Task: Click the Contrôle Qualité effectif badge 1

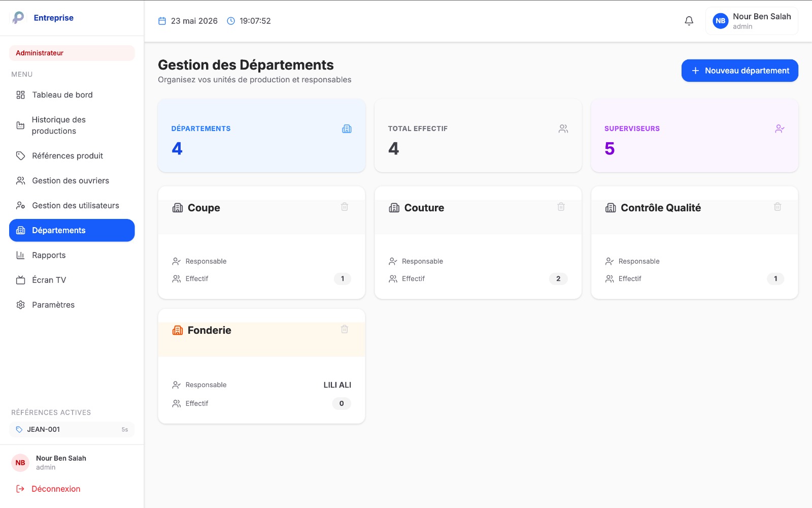Action: click(775, 279)
